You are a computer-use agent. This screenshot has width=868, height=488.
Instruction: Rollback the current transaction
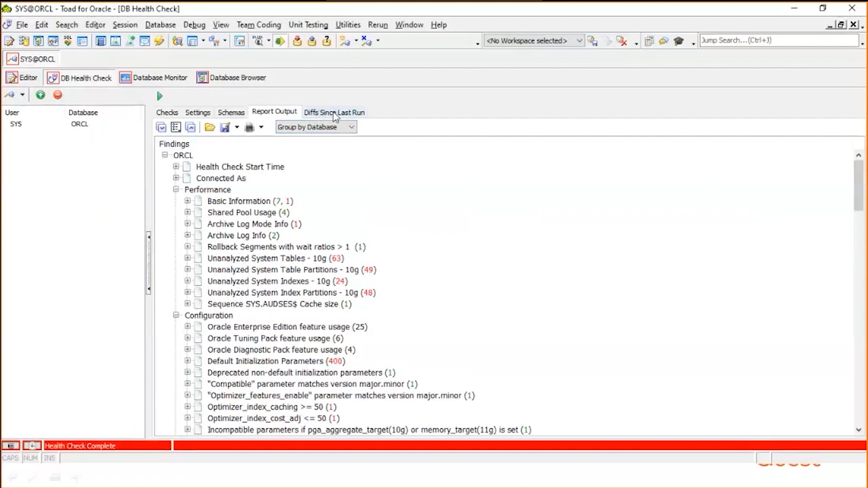tap(311, 41)
